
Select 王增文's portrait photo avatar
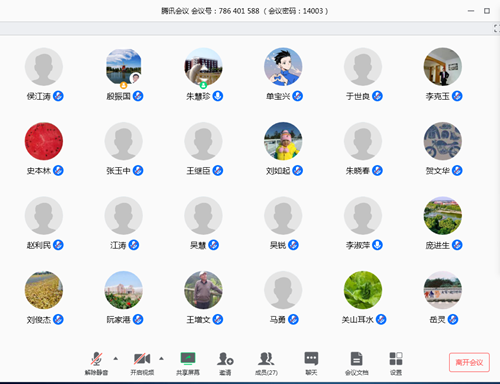(x=203, y=290)
